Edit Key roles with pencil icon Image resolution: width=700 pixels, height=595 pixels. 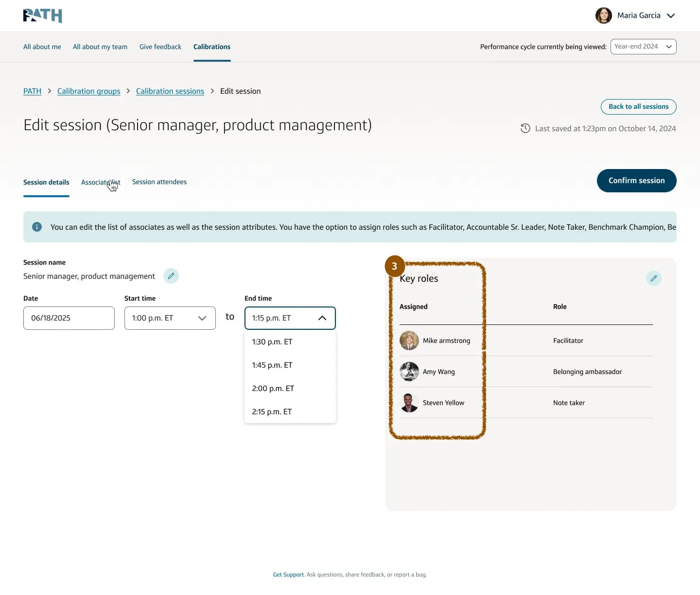(654, 278)
